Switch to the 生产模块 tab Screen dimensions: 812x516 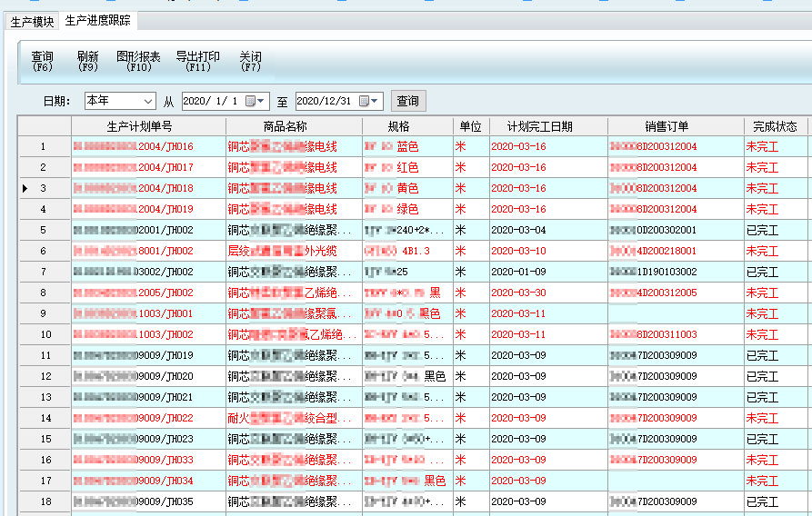(x=32, y=22)
